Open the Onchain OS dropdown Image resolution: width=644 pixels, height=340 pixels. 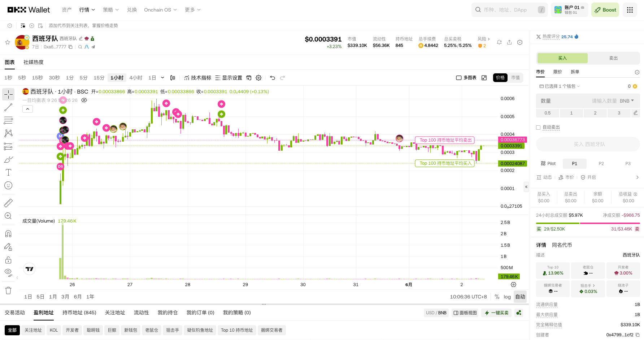pyautogui.click(x=160, y=10)
